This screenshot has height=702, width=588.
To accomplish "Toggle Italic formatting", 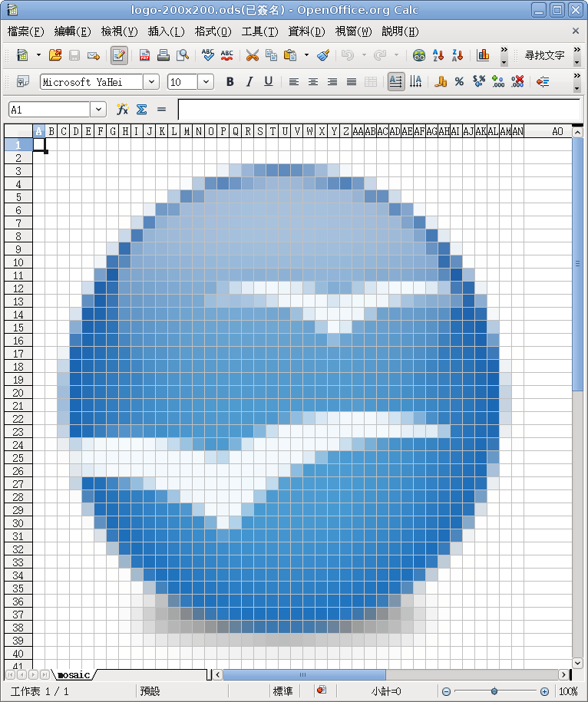I will tap(249, 82).
